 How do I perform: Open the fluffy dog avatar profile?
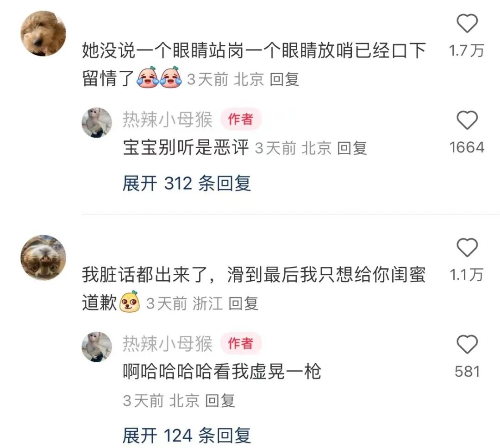(43, 33)
